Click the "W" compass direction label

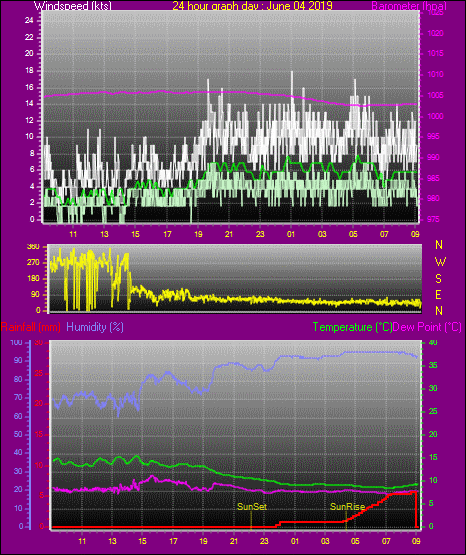pyautogui.click(x=440, y=262)
